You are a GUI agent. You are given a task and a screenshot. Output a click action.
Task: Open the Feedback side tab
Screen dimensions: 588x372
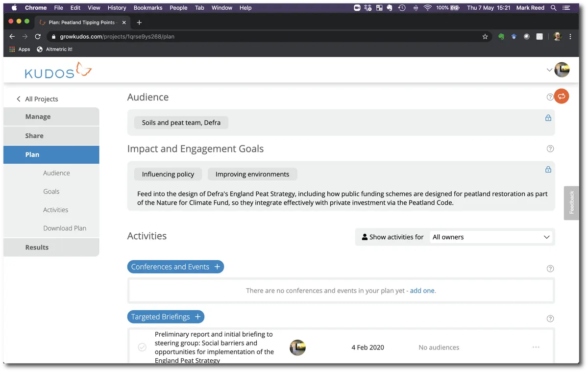coord(571,203)
